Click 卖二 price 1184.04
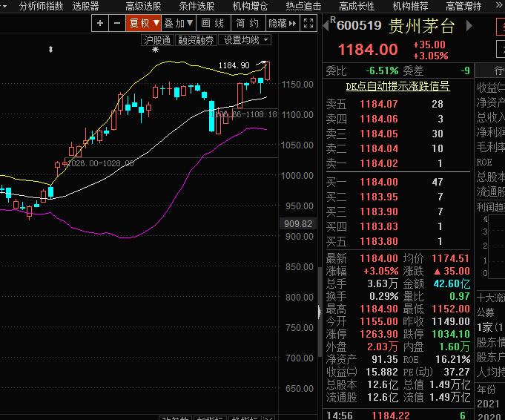The image size is (505, 420). pos(379,148)
